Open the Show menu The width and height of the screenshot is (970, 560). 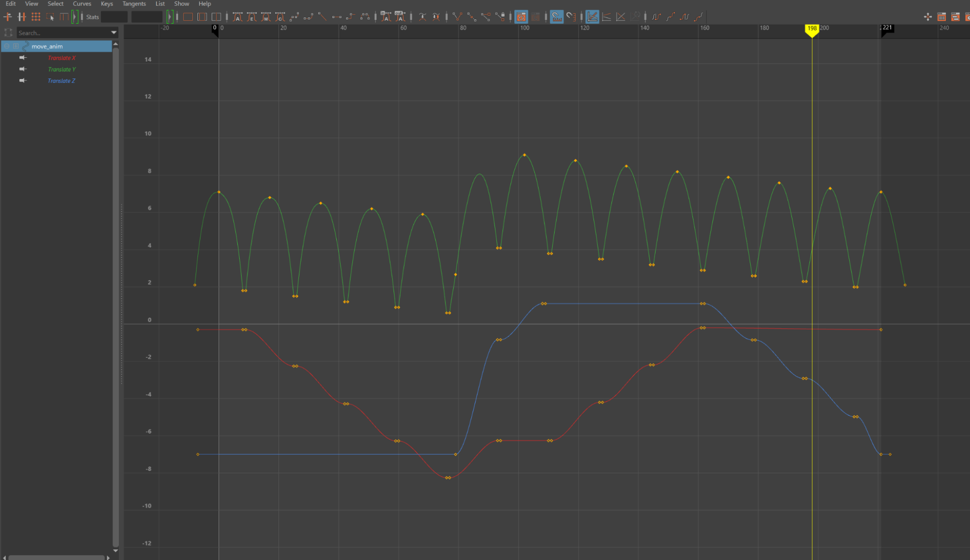[x=181, y=4]
